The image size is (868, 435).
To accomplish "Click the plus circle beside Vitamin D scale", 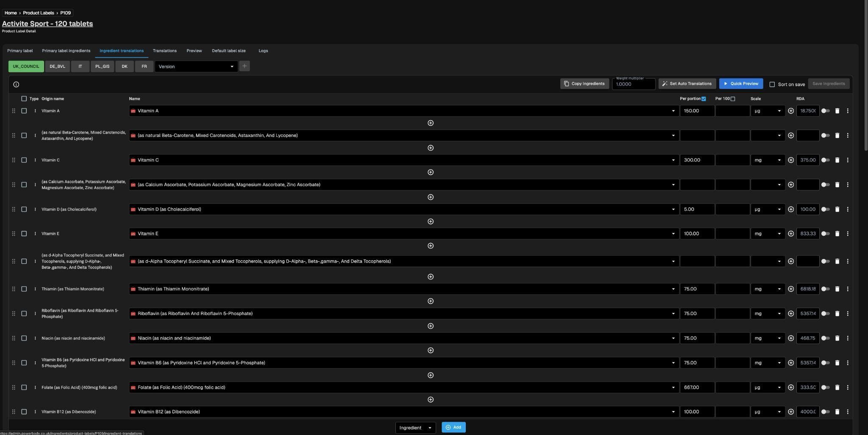I will [791, 209].
